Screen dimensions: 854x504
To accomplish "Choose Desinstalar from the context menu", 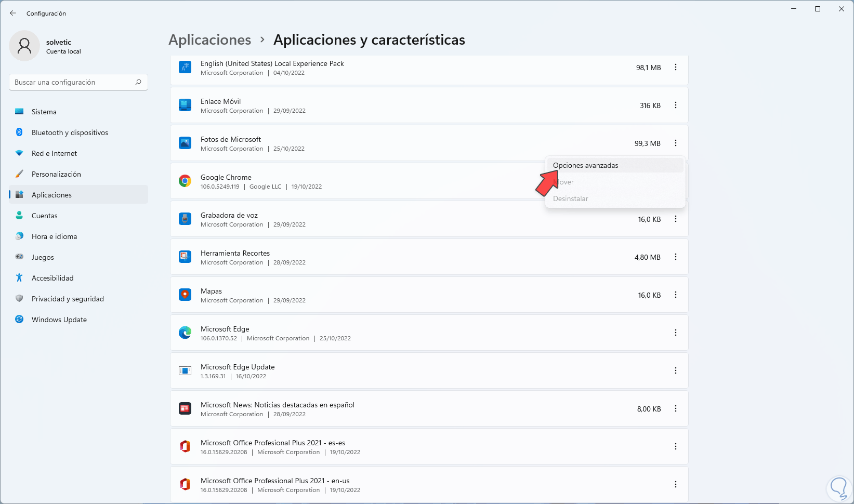I will [x=571, y=198].
